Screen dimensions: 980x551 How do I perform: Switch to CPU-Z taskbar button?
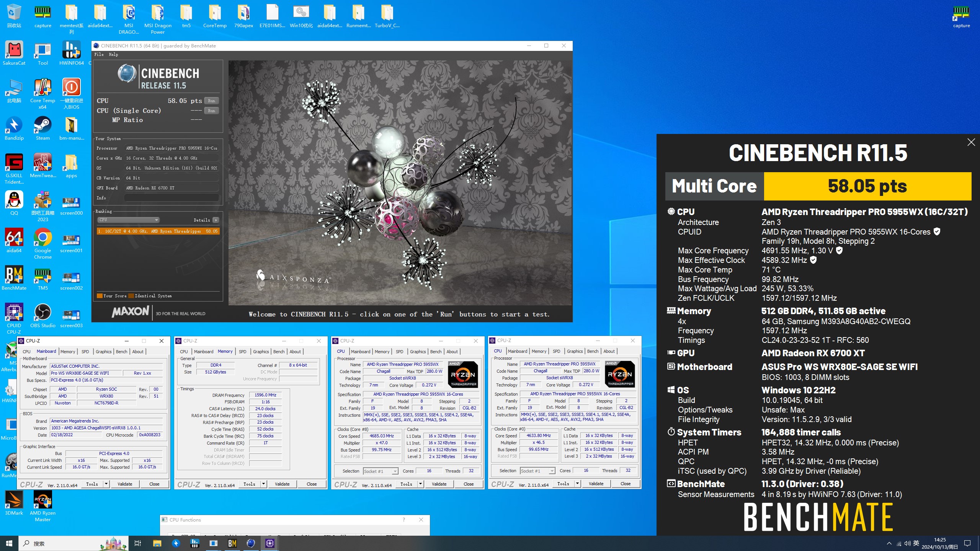coord(269,543)
